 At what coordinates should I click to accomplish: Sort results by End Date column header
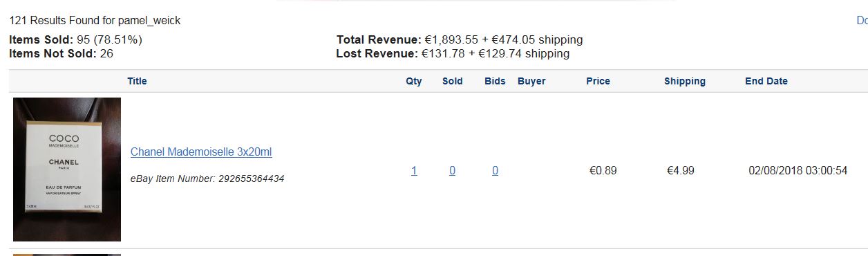766,81
